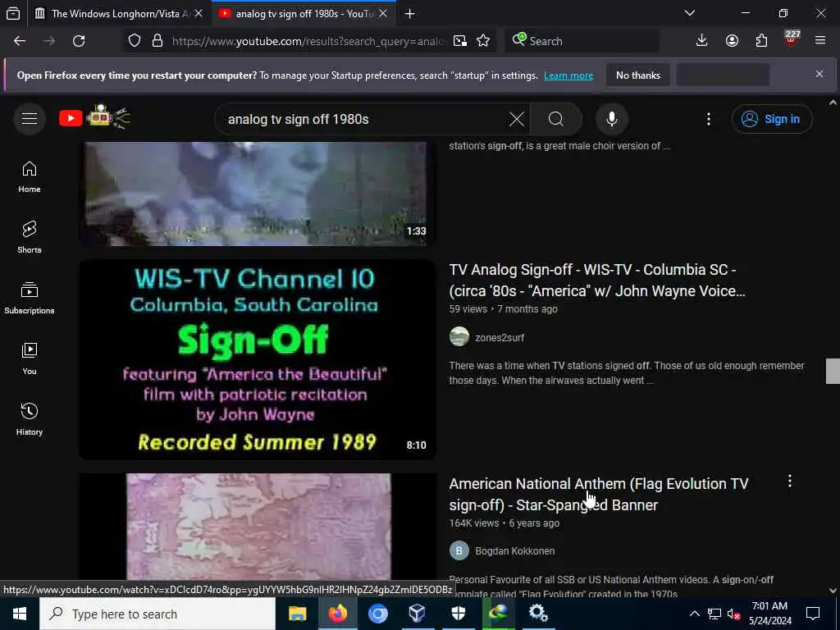
Task: Open Firefox account icon
Action: click(732, 41)
